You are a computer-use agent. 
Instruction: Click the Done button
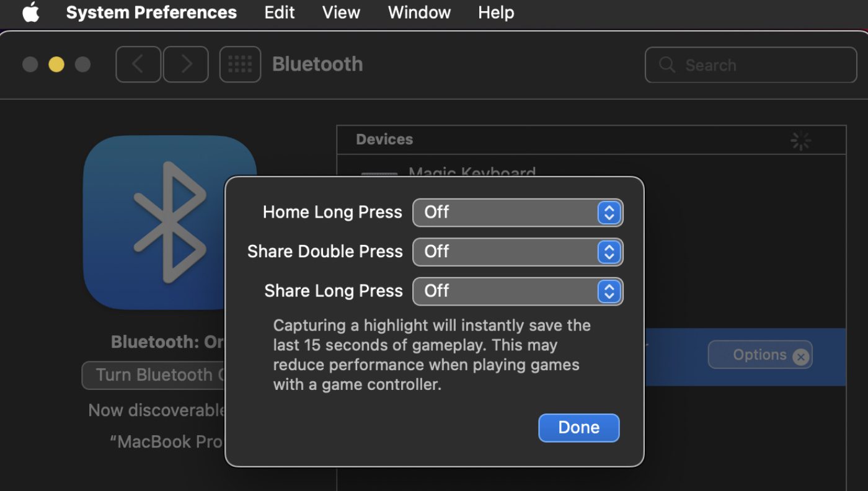578,428
